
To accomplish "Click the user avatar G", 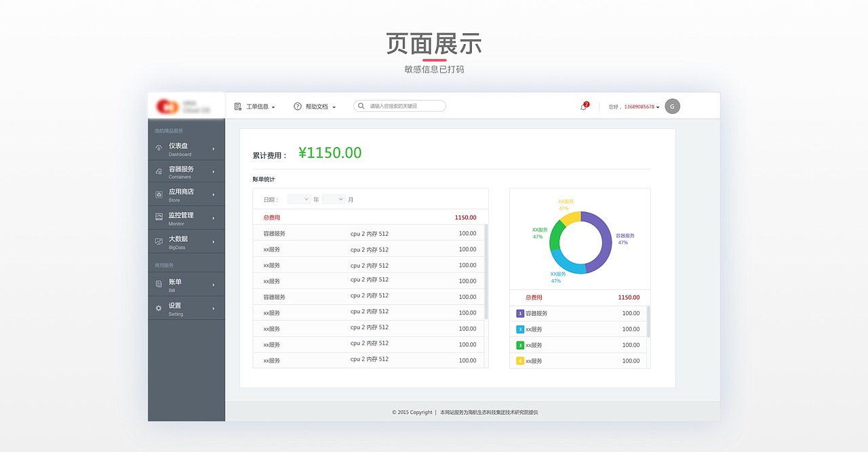I will (x=672, y=106).
